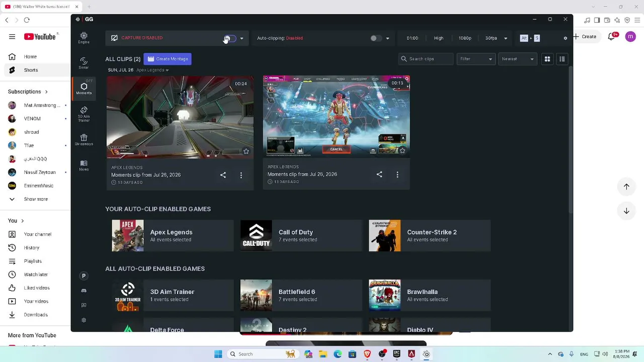Open the Counter-Strike 2 auto-clip card
Viewport: 644px width, 362px height.
pyautogui.click(x=430, y=235)
